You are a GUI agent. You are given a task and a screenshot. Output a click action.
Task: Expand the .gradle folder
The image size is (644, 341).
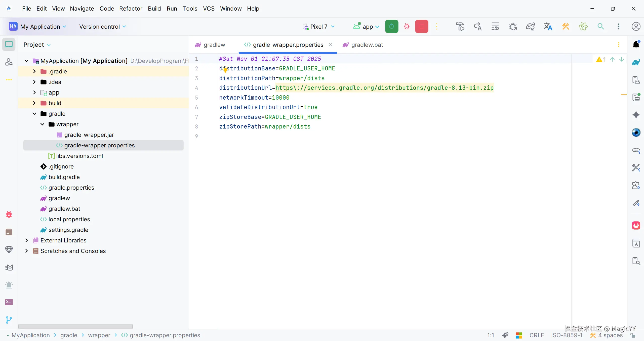34,71
